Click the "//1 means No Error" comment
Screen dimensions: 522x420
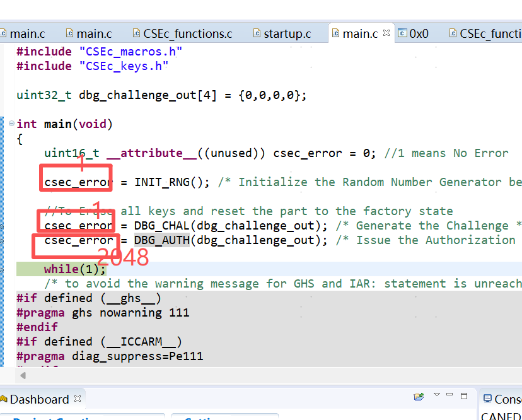(x=446, y=153)
